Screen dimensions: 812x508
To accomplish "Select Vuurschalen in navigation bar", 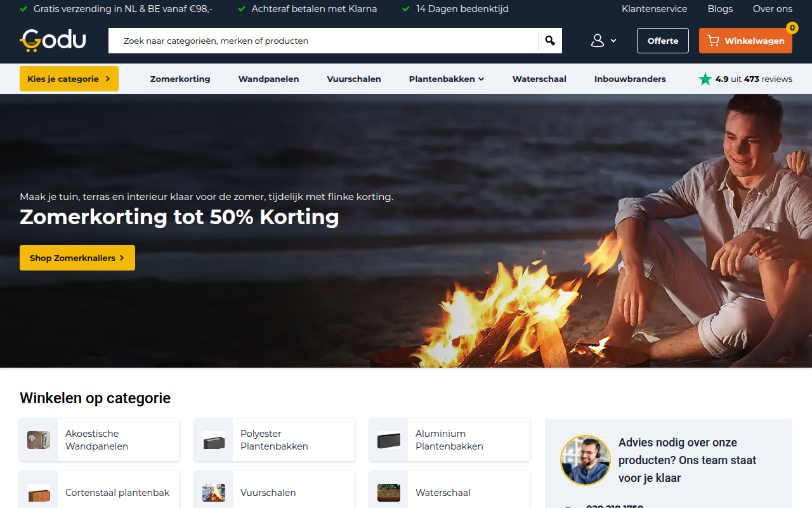I will click(x=354, y=79).
